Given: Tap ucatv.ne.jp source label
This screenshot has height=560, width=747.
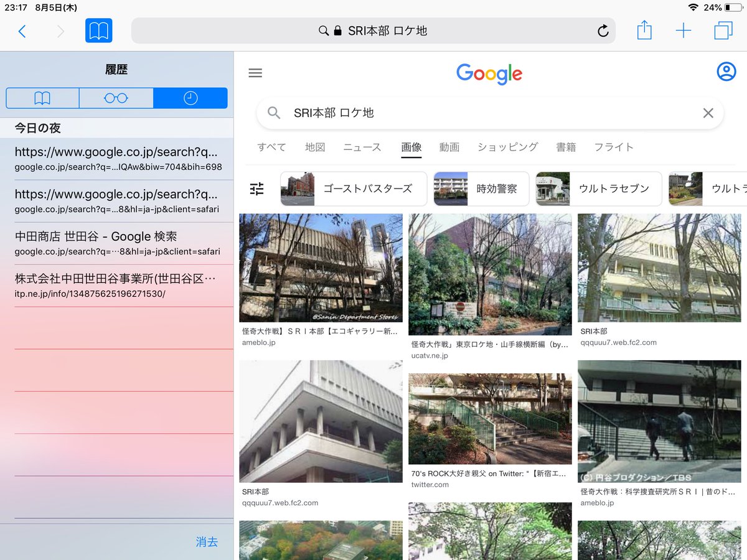Looking at the screenshot, I should point(430,356).
